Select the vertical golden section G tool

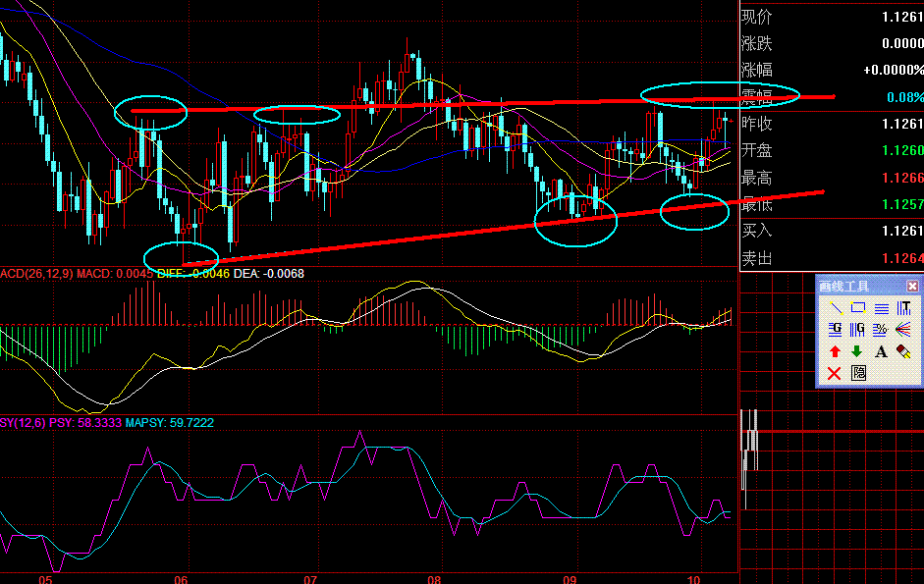click(x=858, y=330)
